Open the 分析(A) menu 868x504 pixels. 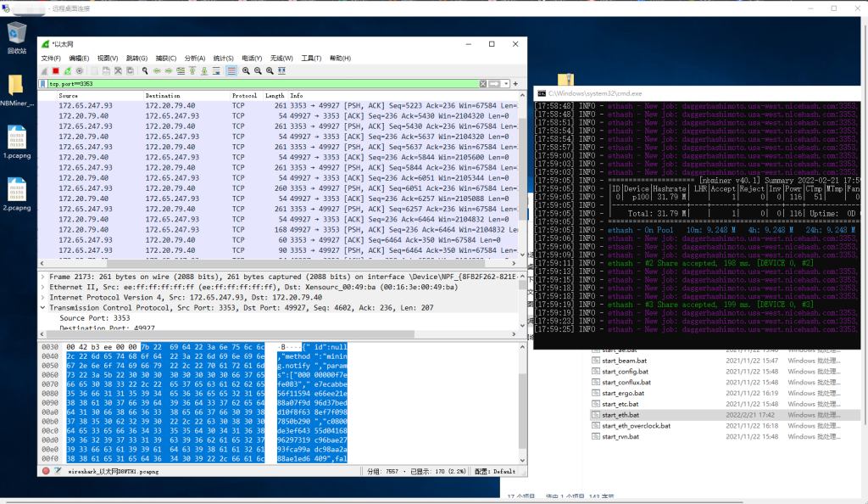195,58
